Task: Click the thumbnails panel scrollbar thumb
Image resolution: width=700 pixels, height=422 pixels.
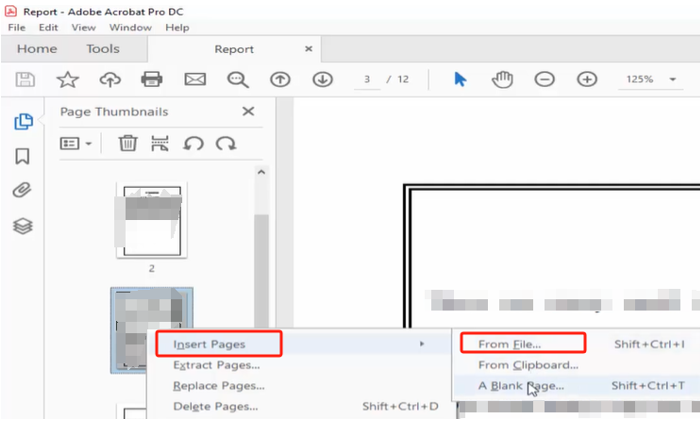Action: tap(262, 270)
